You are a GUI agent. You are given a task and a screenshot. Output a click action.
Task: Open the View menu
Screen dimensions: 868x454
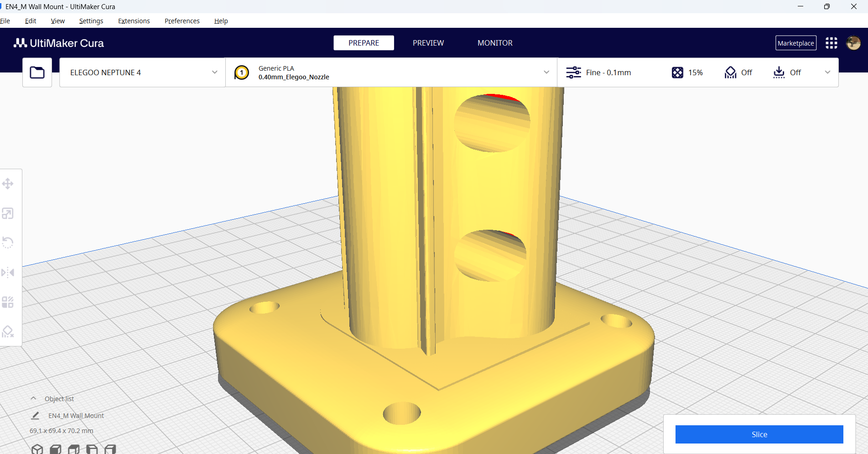58,21
